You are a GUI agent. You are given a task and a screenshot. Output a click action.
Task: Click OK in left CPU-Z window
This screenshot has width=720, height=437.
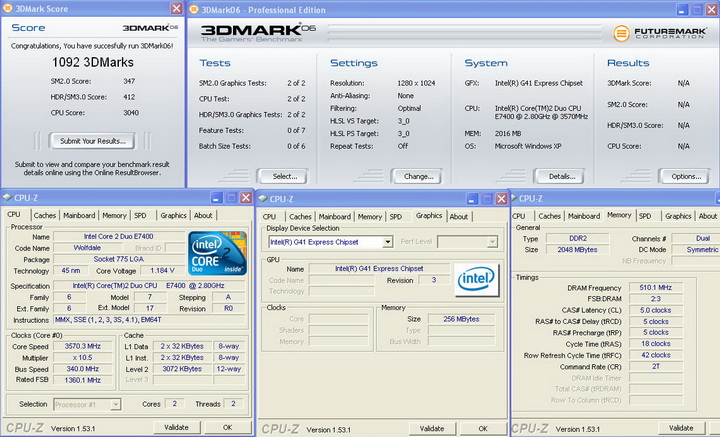(227, 427)
